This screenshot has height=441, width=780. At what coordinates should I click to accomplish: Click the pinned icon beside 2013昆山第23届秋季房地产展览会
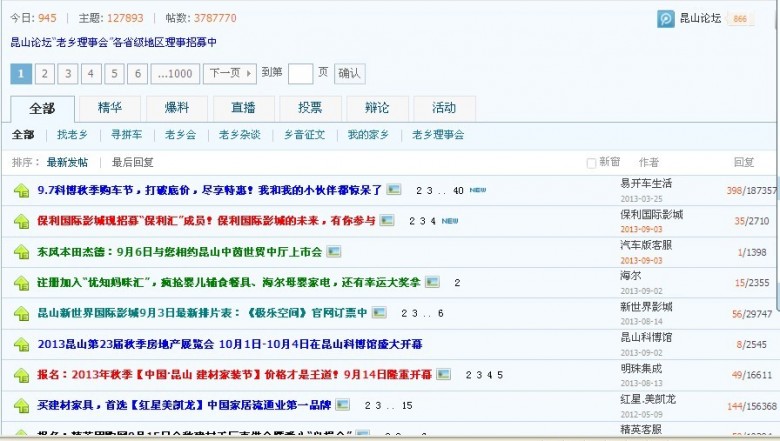21,345
